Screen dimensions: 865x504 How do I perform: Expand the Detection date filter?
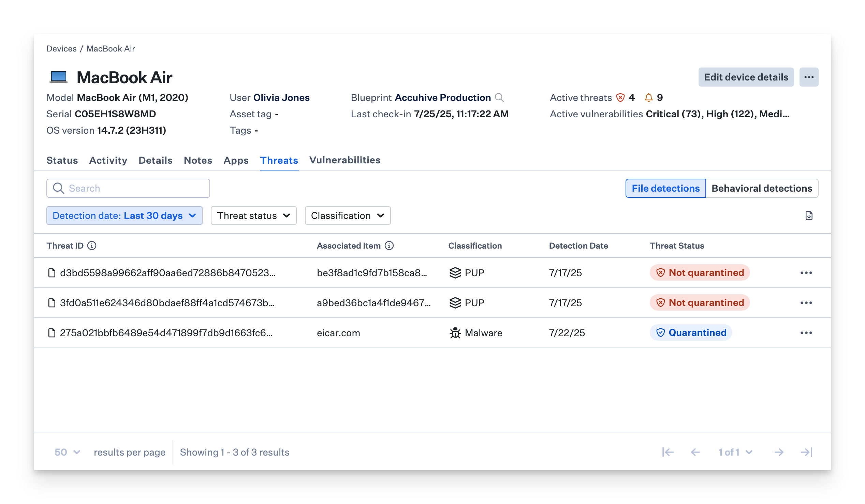click(x=124, y=216)
